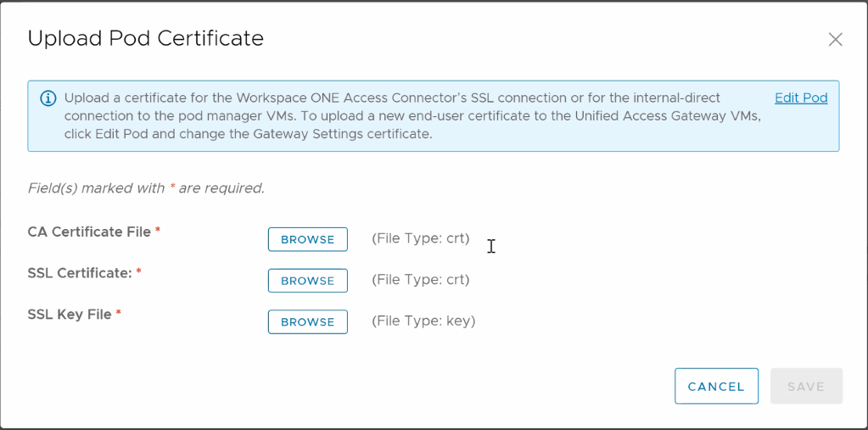868x430 pixels.
Task: Open the Edit Pod link
Action: 801,98
